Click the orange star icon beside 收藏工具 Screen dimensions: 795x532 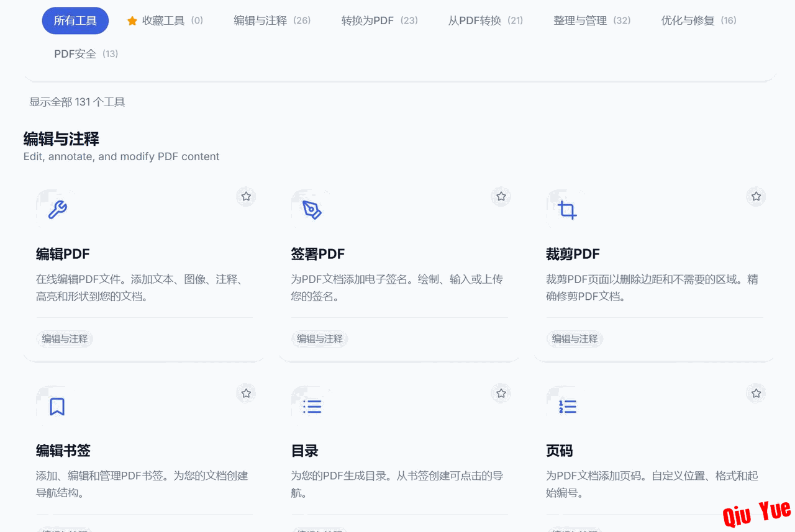(132, 20)
